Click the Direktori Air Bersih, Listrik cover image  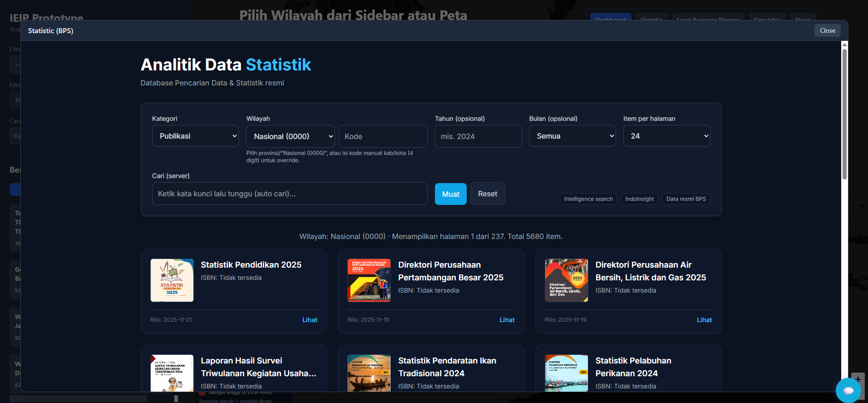pos(566,280)
